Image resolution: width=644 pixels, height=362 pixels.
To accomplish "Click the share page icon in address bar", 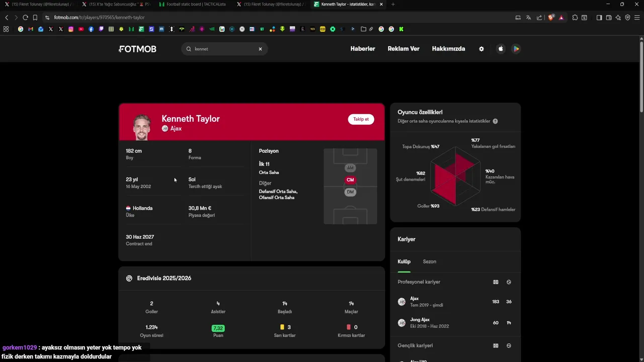I will tap(539, 18).
